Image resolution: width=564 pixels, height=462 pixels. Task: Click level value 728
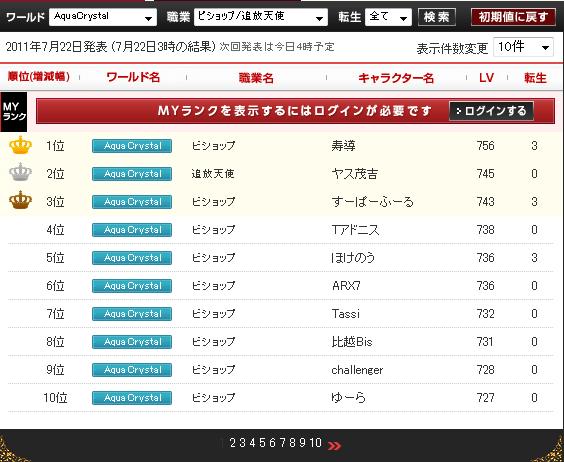point(486,370)
